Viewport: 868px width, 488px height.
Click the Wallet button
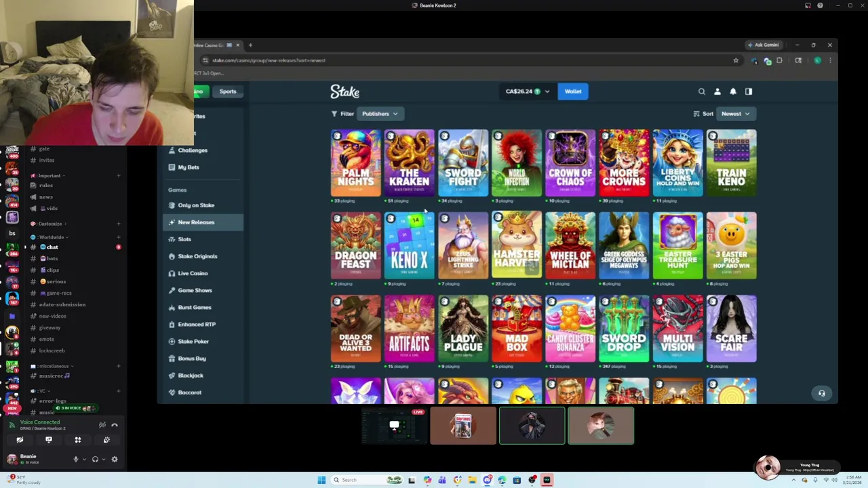click(573, 91)
